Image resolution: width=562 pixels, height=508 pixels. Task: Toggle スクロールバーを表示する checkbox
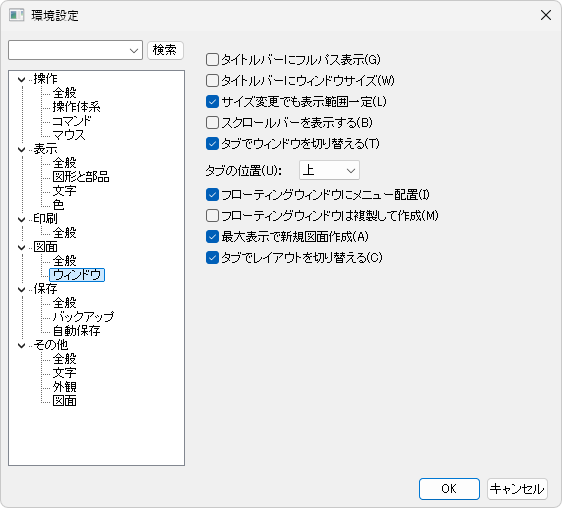coord(212,123)
